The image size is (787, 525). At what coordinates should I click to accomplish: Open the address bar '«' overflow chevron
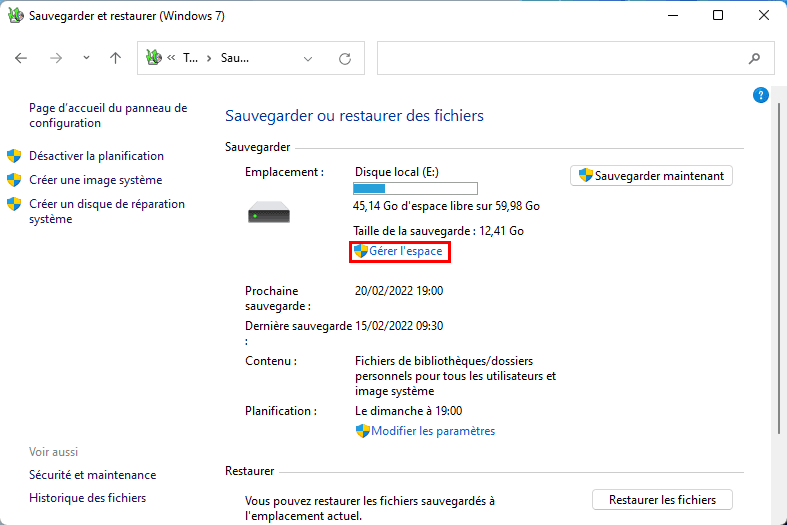pos(171,58)
